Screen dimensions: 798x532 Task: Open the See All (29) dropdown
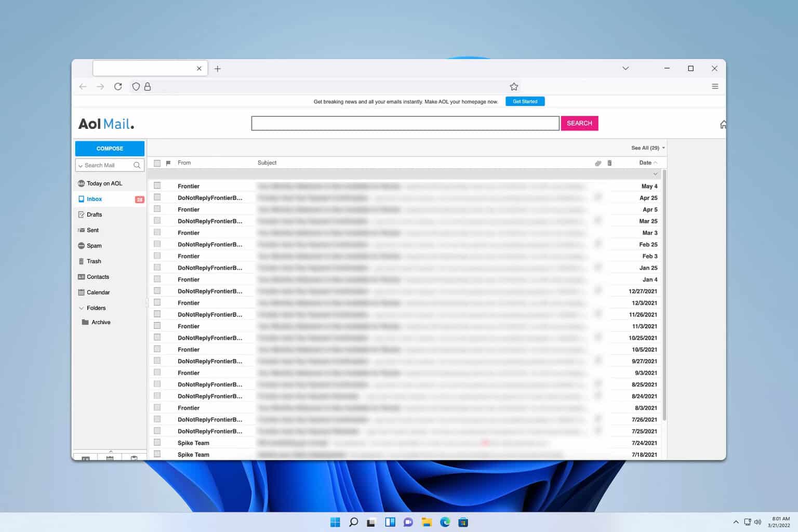tap(648, 148)
